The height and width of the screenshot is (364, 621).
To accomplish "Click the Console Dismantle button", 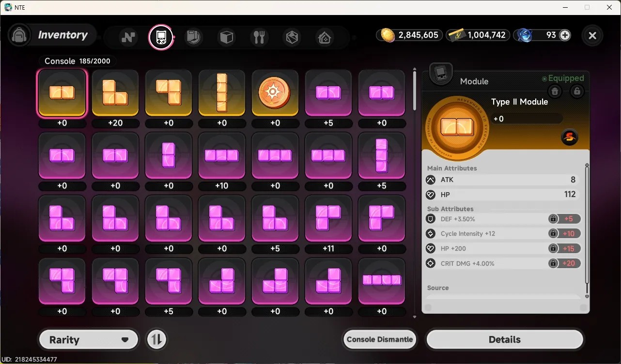I will coord(380,339).
